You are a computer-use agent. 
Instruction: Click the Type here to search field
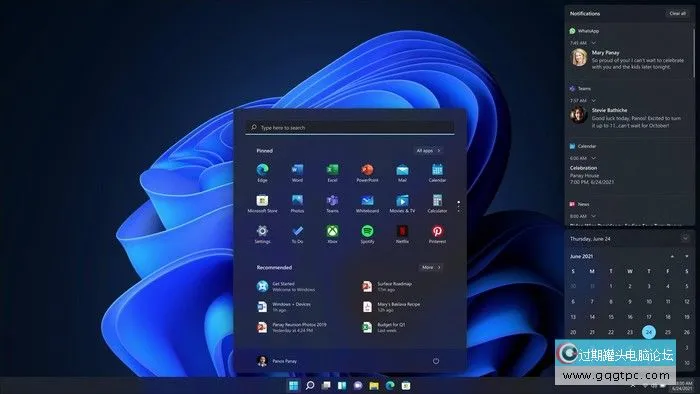[x=350, y=128]
